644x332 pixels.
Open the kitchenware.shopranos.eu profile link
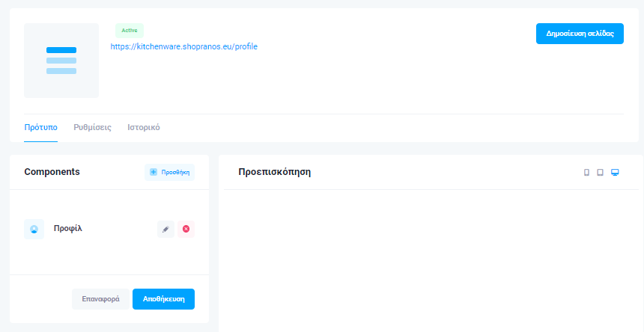(183, 46)
